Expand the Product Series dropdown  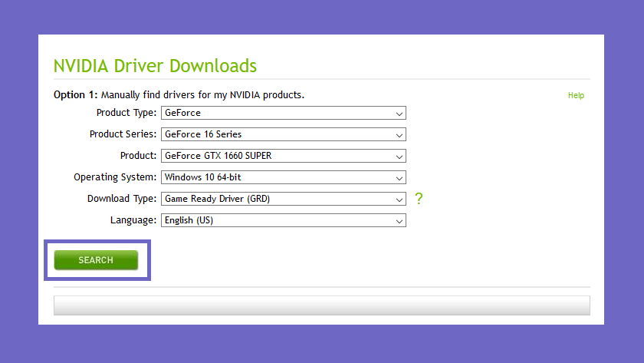[x=284, y=134]
